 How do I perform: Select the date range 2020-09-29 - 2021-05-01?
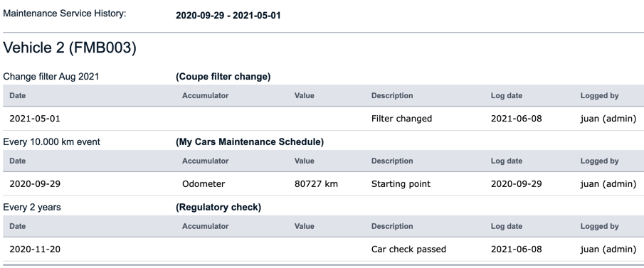coord(228,16)
